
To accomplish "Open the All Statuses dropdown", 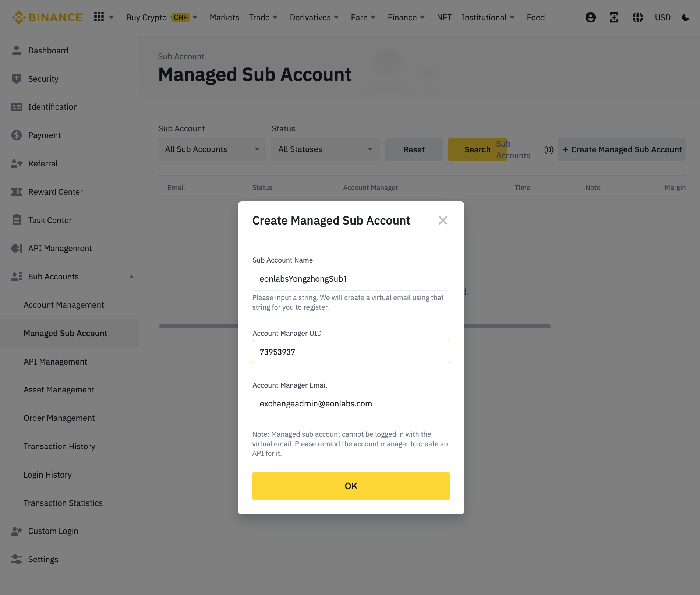I will point(325,149).
